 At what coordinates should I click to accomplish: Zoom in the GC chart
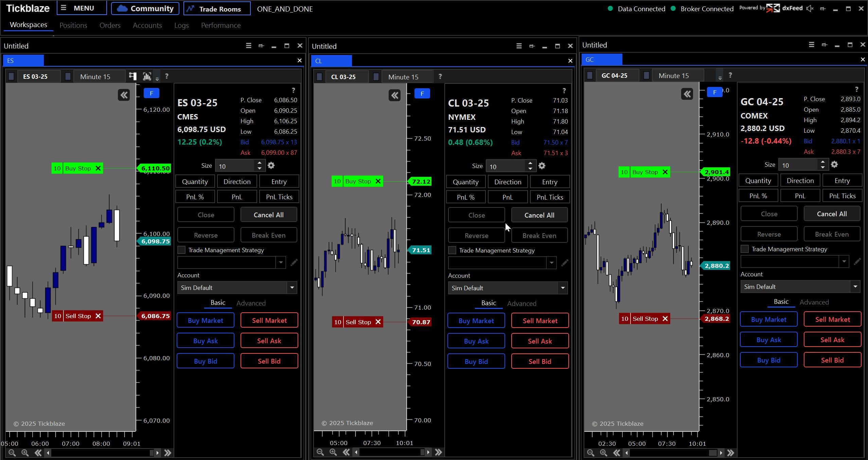603,453
